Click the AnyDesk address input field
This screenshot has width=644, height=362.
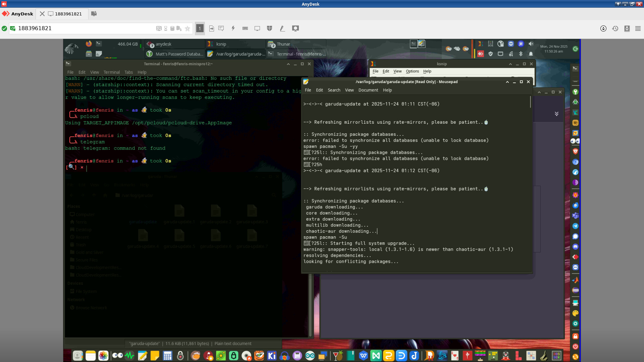[84, 28]
